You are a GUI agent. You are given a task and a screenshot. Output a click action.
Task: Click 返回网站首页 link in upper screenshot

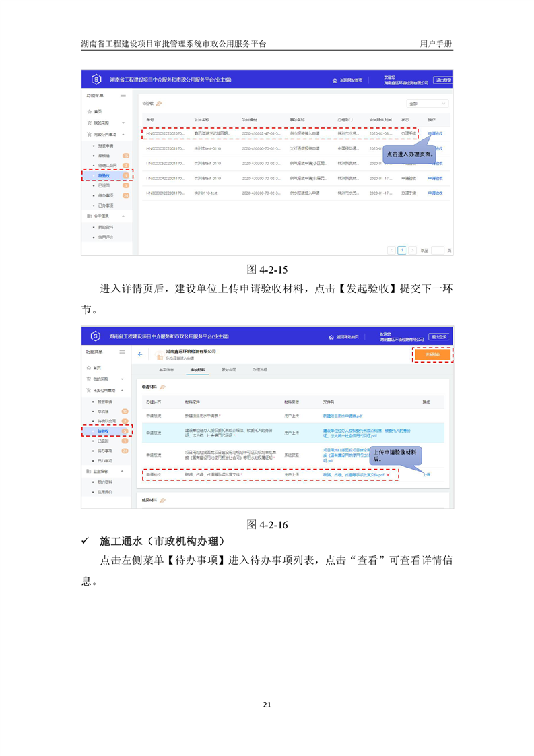pyautogui.click(x=351, y=80)
